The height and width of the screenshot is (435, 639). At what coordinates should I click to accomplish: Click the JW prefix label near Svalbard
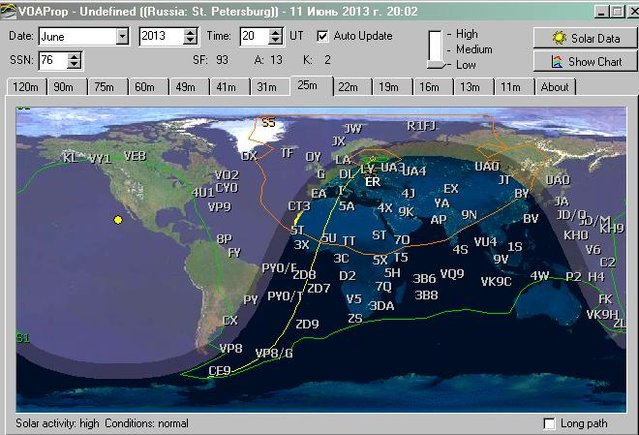pos(353,129)
